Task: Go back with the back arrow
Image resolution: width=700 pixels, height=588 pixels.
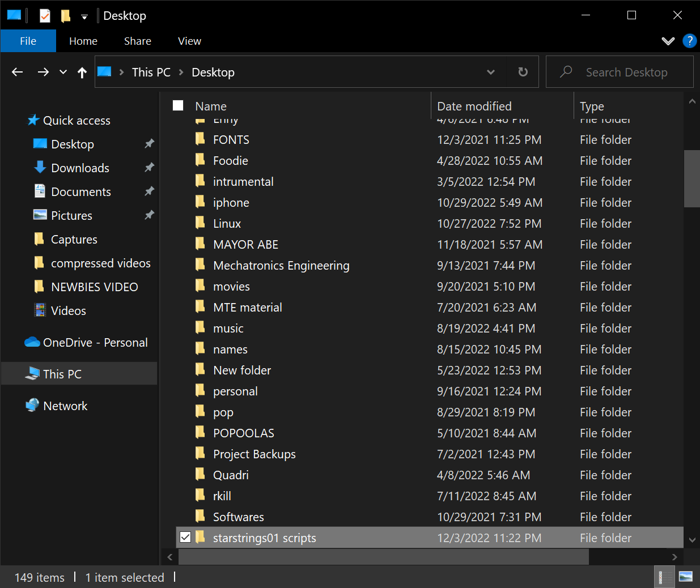Action: tap(18, 72)
